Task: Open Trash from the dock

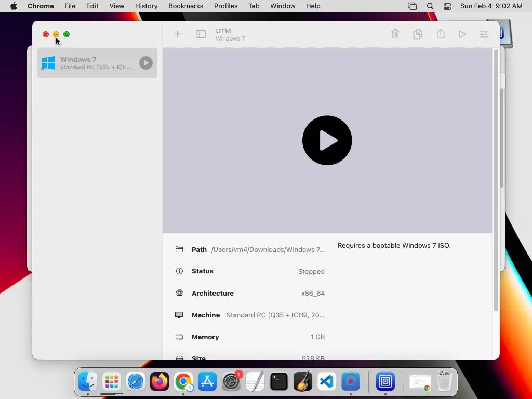Action: pos(444,381)
